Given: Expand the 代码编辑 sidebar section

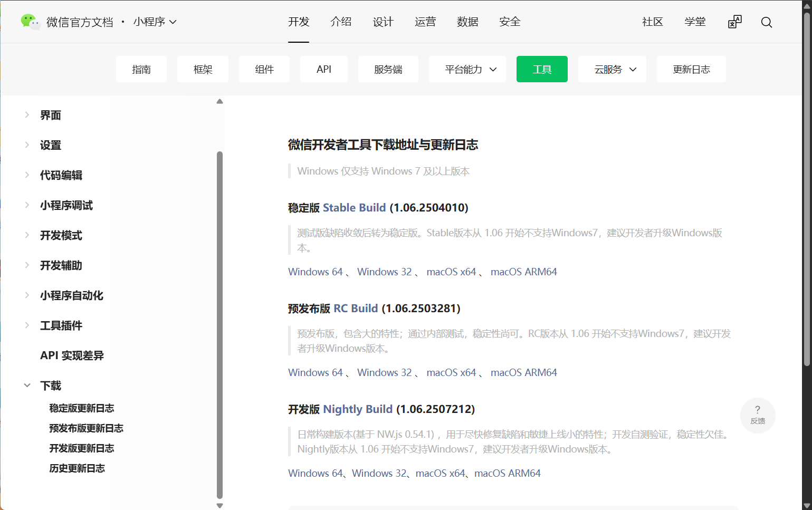Looking at the screenshot, I should pyautogui.click(x=27, y=175).
